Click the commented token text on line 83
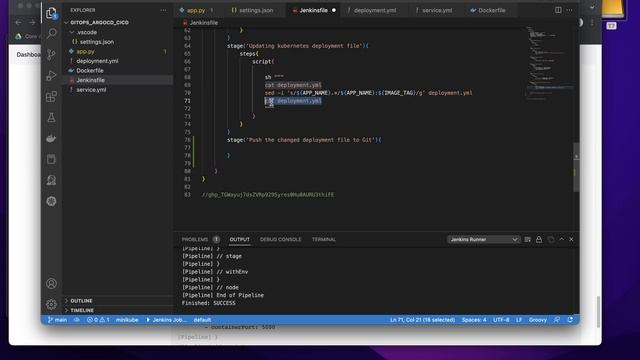 click(x=268, y=195)
